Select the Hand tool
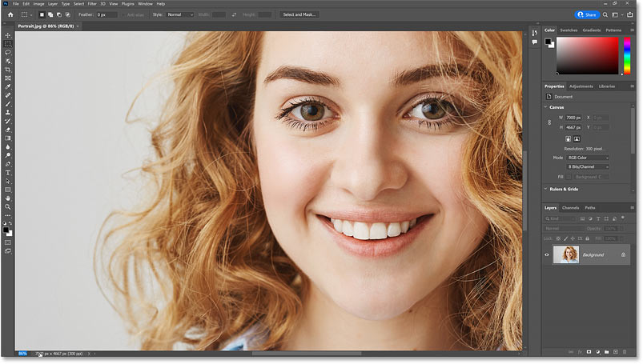 click(x=8, y=198)
